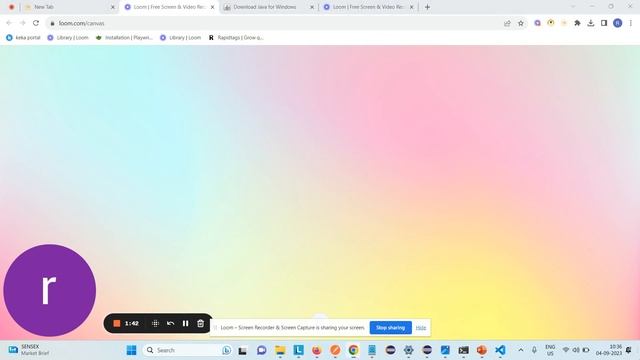Open the keka portal bookmark
640x360 pixels.
click(23, 38)
